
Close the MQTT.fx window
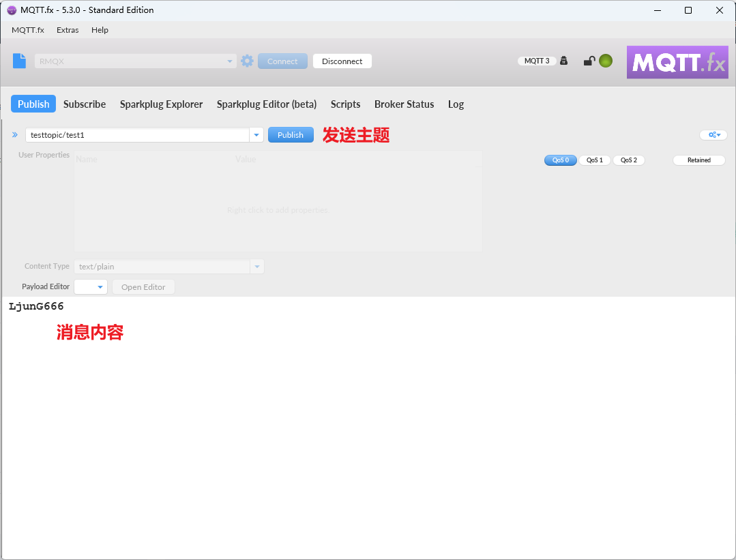(719, 10)
